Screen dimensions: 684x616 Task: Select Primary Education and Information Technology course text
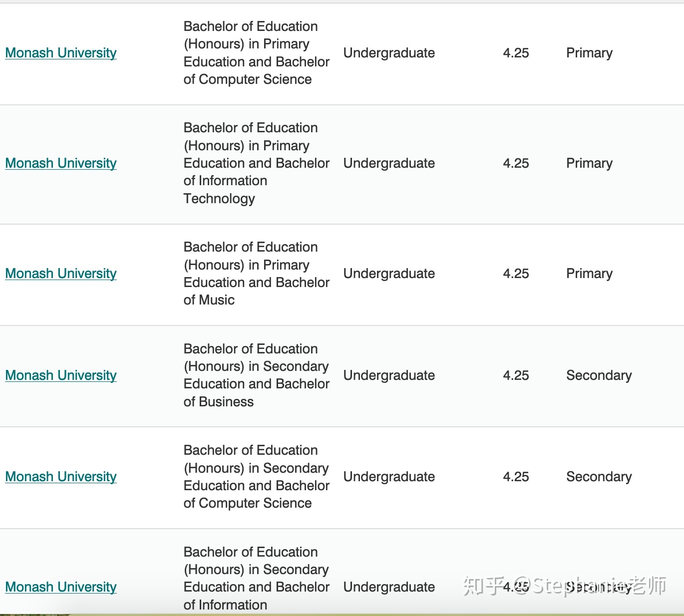257,163
